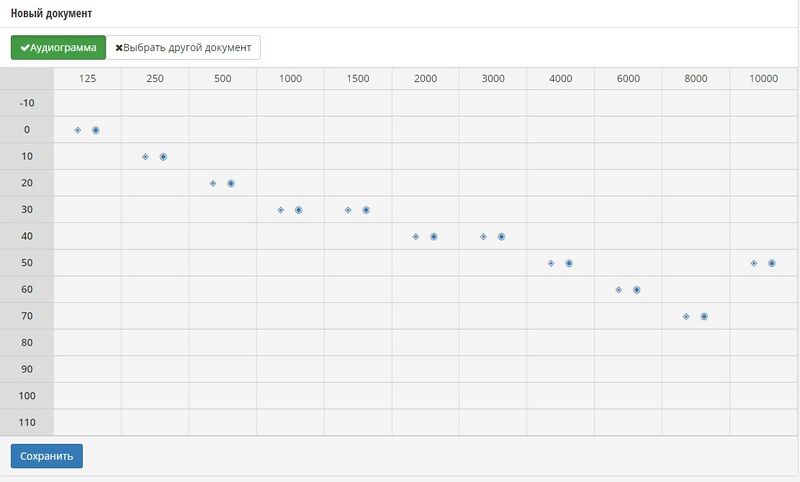Click the 70 row label
This screenshot has height=482, width=800.
pyautogui.click(x=27, y=316)
